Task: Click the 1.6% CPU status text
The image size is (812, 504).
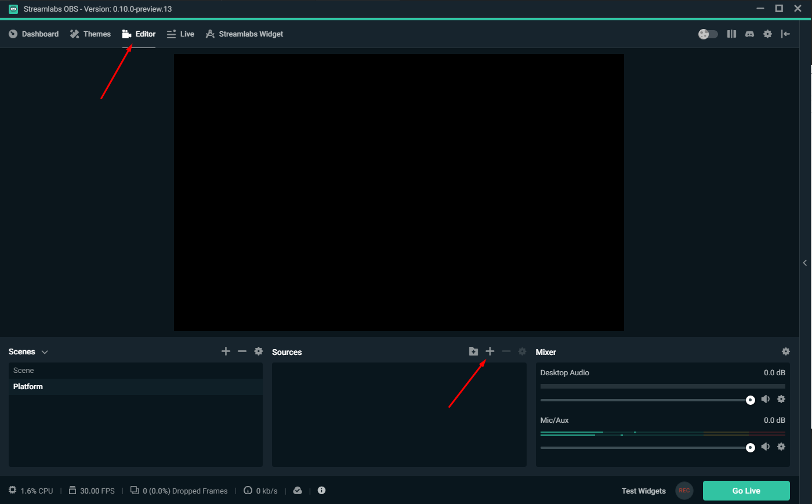Action: [x=37, y=491]
